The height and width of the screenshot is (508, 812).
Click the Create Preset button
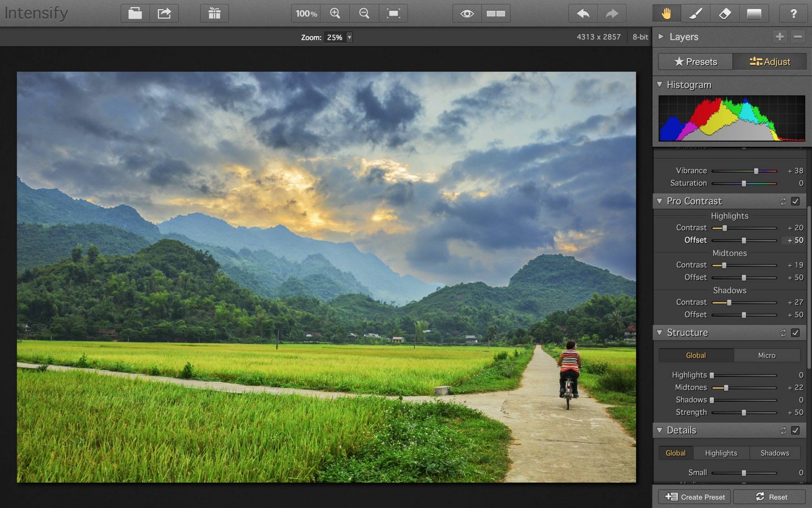pos(694,497)
